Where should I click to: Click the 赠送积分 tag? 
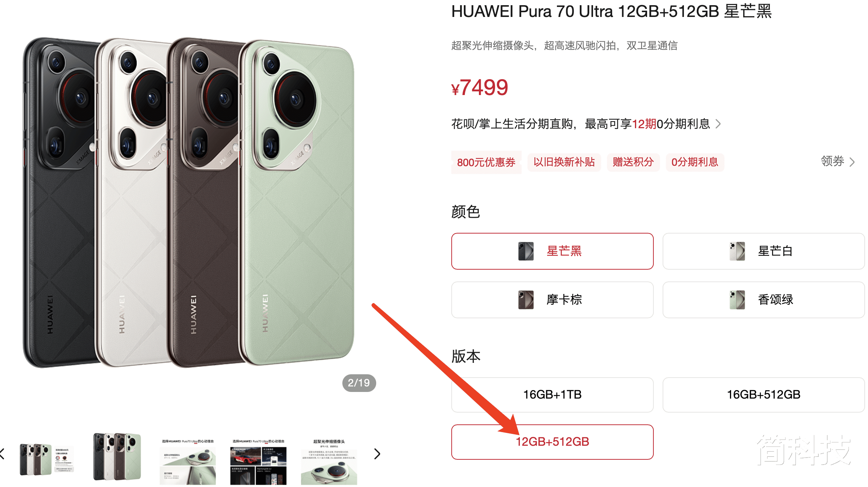click(633, 162)
